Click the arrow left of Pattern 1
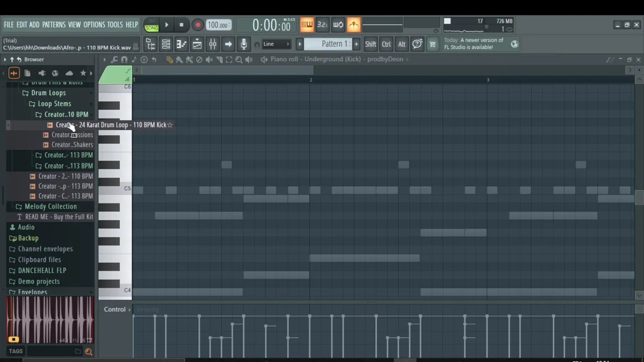644x362 pixels. pyautogui.click(x=300, y=44)
